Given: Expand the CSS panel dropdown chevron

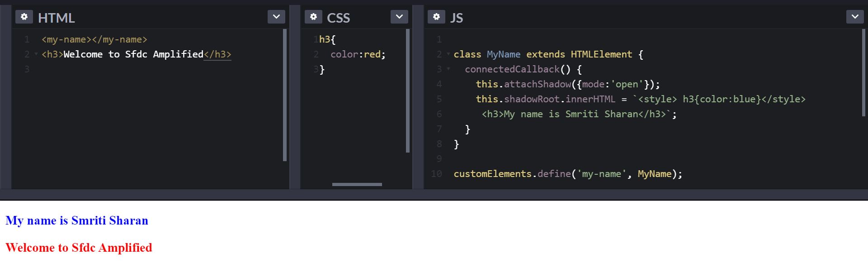Looking at the screenshot, I should click(x=399, y=17).
